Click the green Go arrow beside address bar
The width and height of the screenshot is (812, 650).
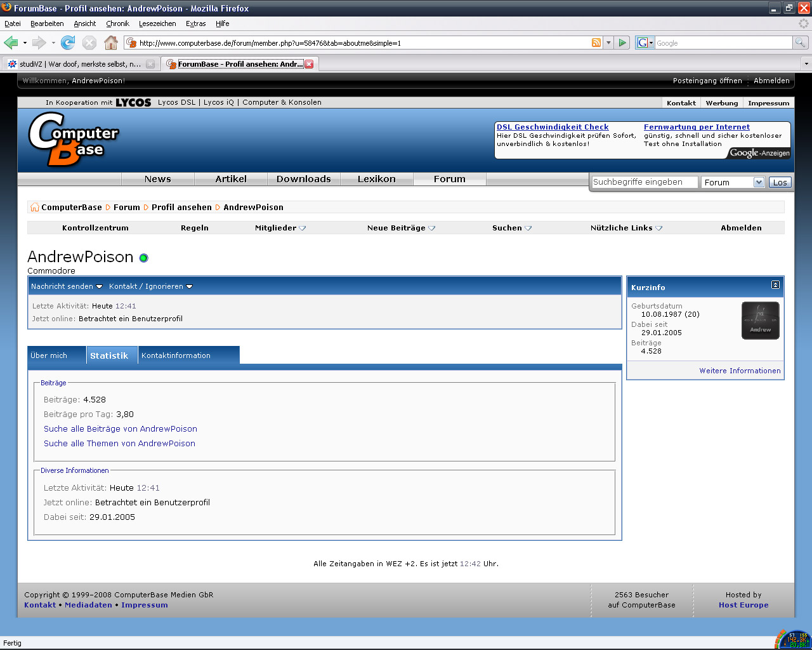tap(622, 43)
